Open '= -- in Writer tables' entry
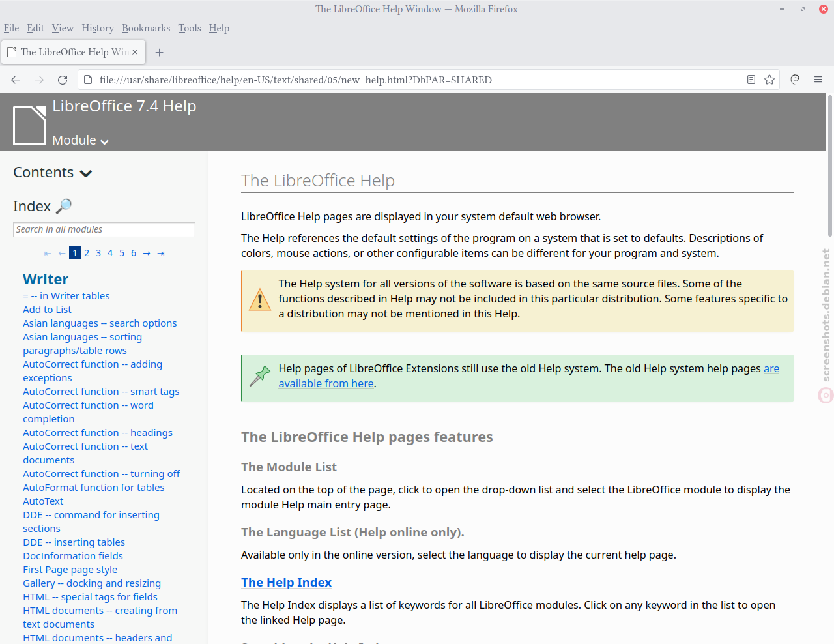834x644 pixels. click(x=66, y=296)
